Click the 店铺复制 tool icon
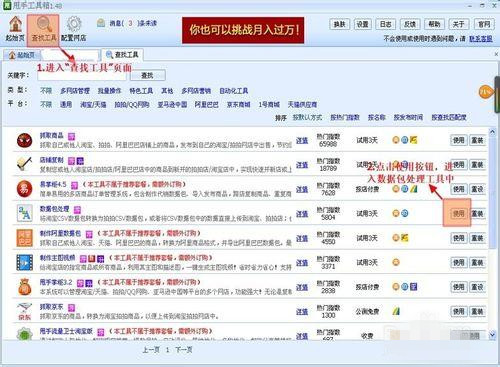500x367 pixels. coord(24,165)
